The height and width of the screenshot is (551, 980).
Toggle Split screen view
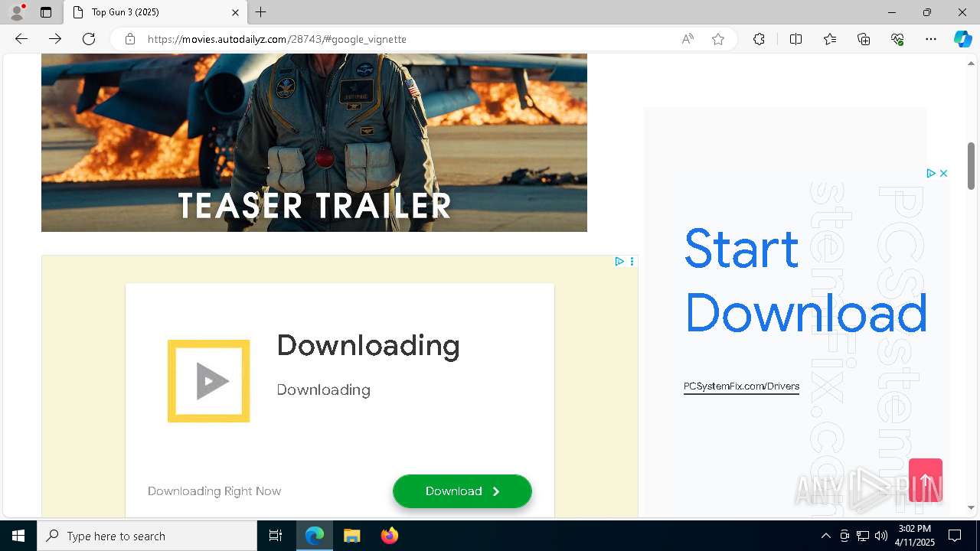(x=795, y=39)
